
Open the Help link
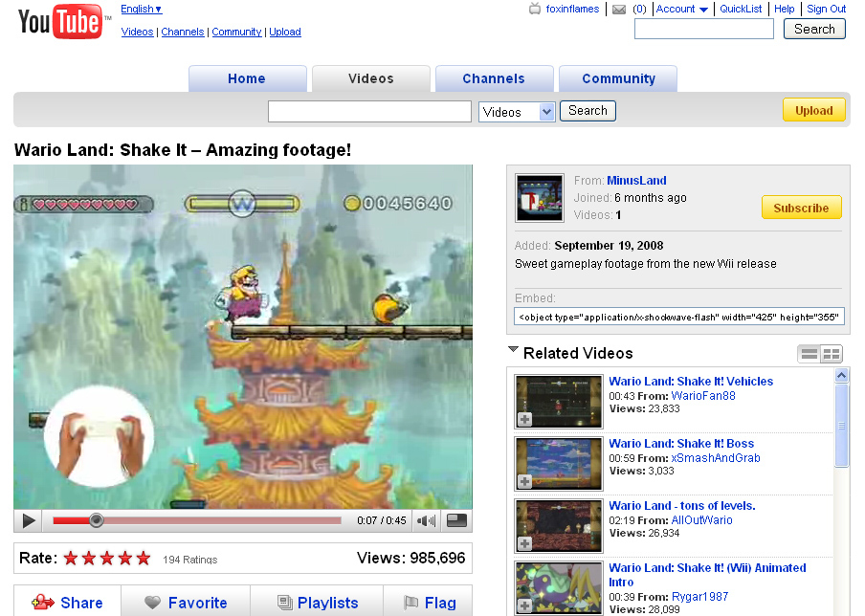[784, 9]
